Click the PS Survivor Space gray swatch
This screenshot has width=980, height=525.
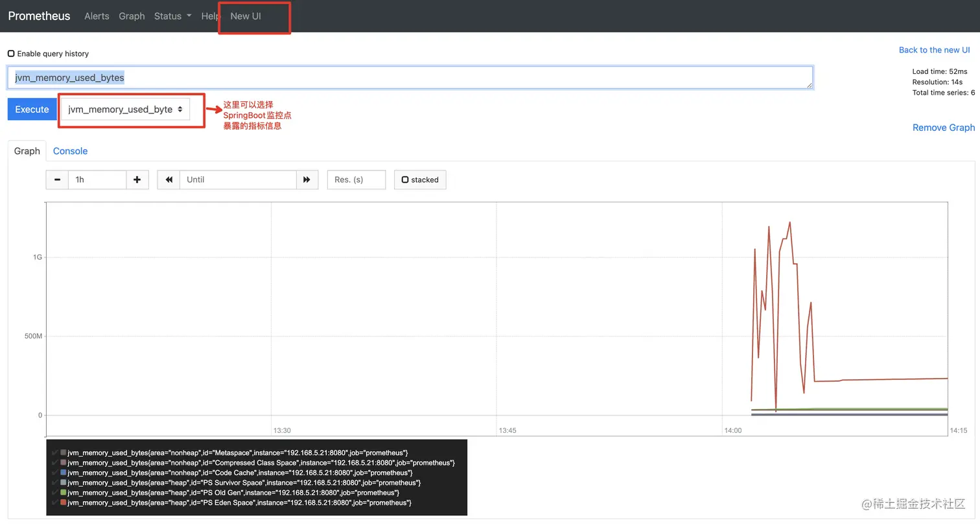[64, 482]
